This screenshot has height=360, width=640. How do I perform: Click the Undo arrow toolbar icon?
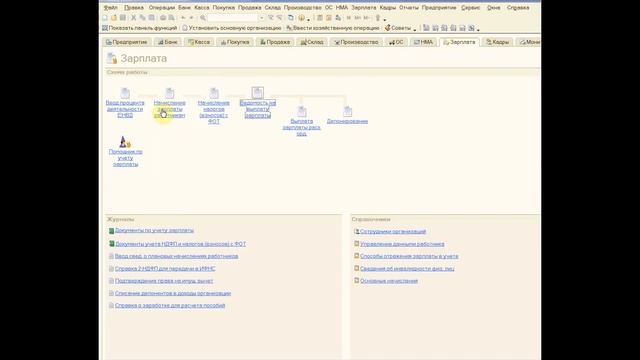[x=183, y=18]
